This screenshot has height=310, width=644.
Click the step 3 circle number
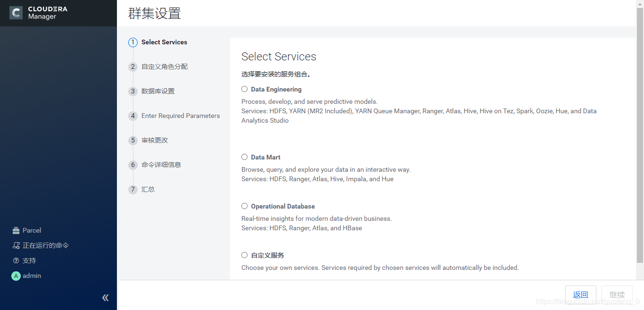click(x=133, y=91)
